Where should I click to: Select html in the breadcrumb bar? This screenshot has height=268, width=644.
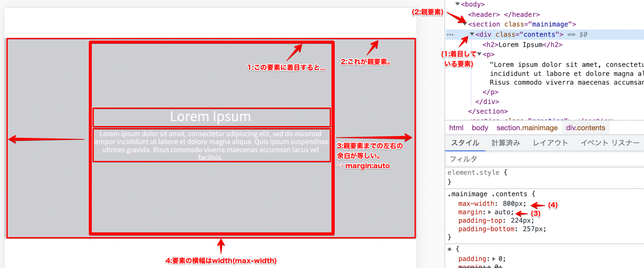click(456, 128)
